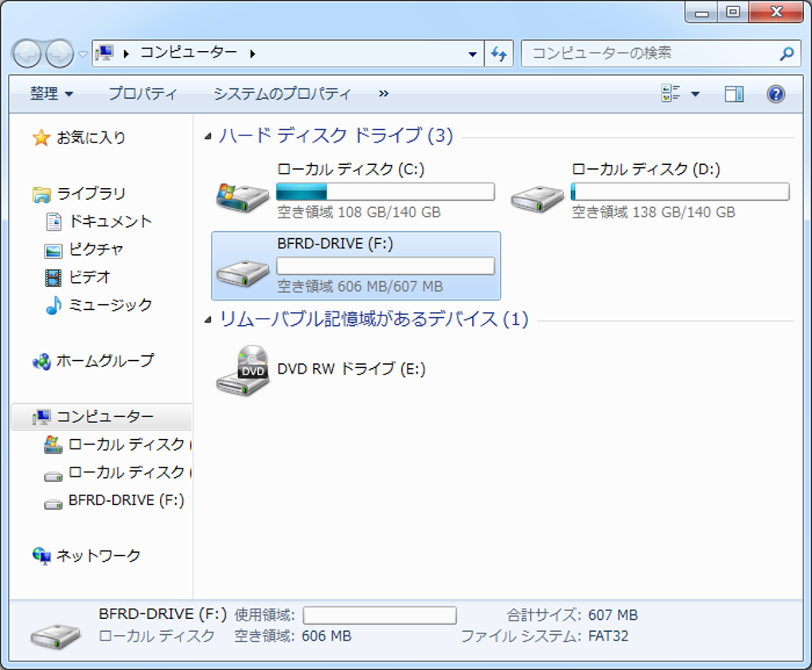The height and width of the screenshot is (670, 812).
Task: Go back with the back arrow button
Action: (x=26, y=53)
